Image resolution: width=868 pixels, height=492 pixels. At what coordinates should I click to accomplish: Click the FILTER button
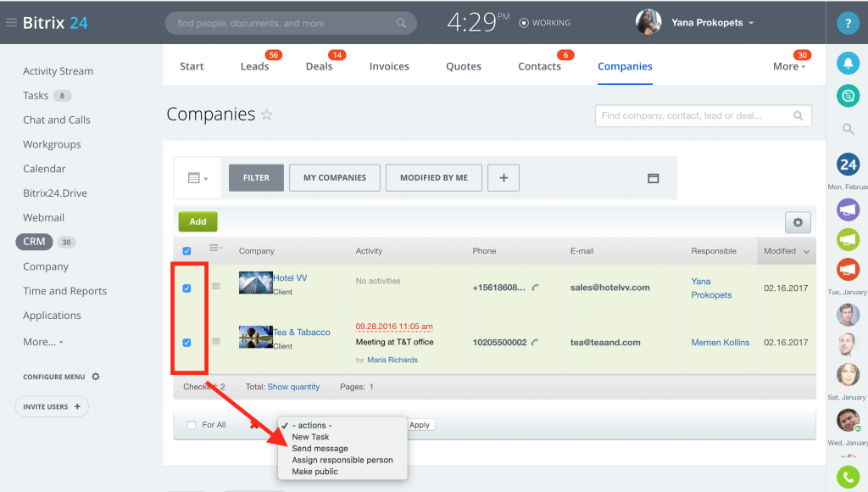click(x=256, y=178)
